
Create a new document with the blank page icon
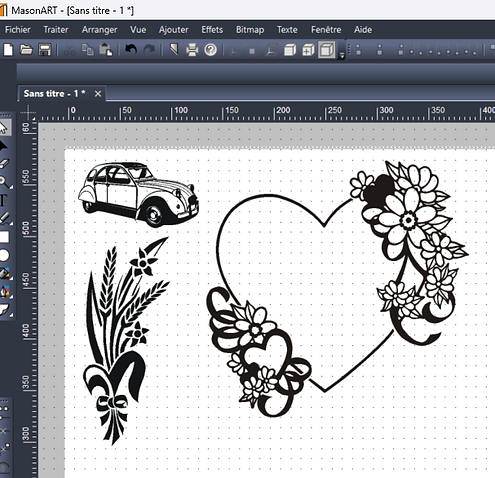pos(8,50)
